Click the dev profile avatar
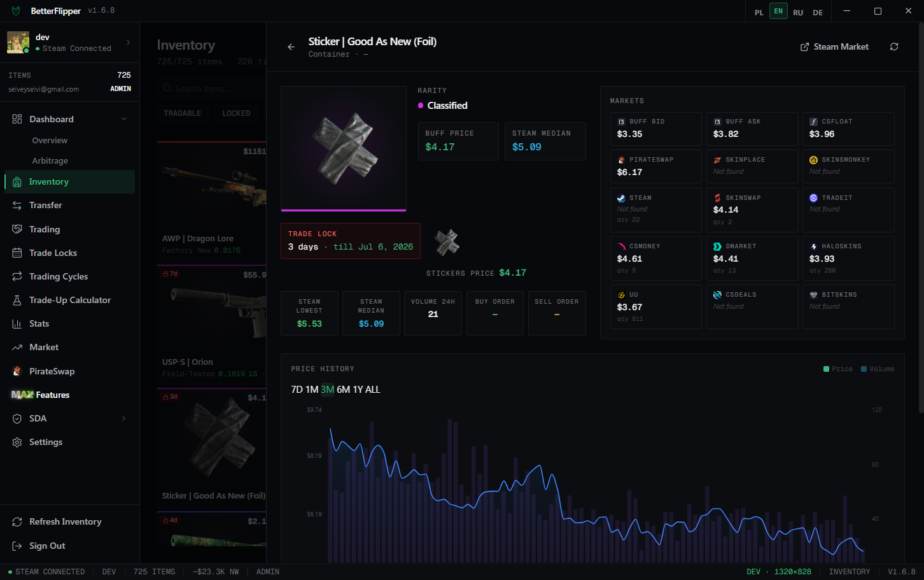The height and width of the screenshot is (580, 924). (x=18, y=42)
